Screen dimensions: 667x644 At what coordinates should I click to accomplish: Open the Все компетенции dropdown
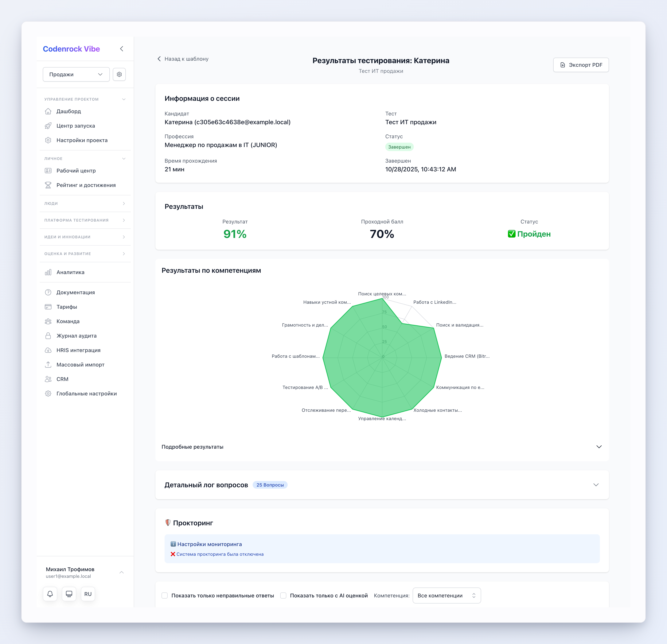click(x=447, y=596)
